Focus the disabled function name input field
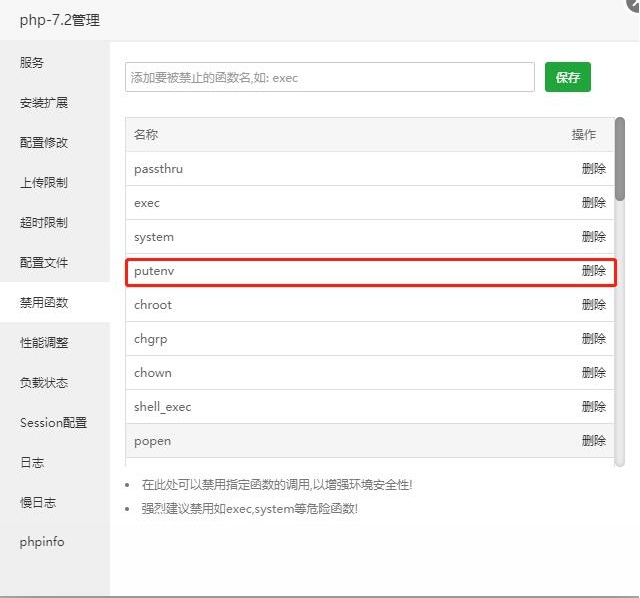 click(330, 77)
